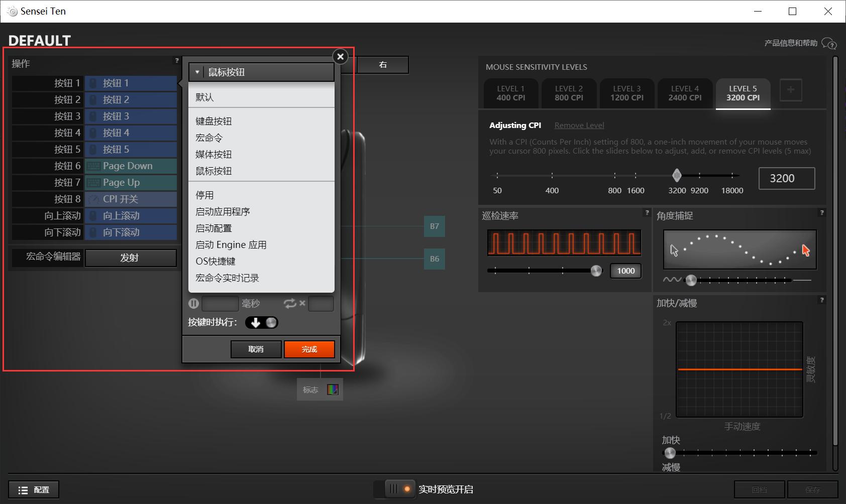The height and width of the screenshot is (504, 846).
Task: Click the orange 完成 button
Action: click(x=309, y=349)
